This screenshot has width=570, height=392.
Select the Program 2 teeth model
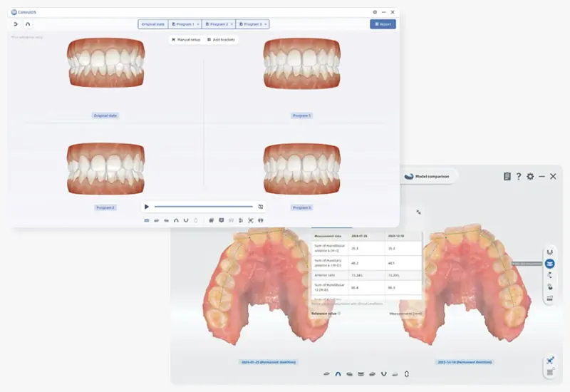pos(105,168)
